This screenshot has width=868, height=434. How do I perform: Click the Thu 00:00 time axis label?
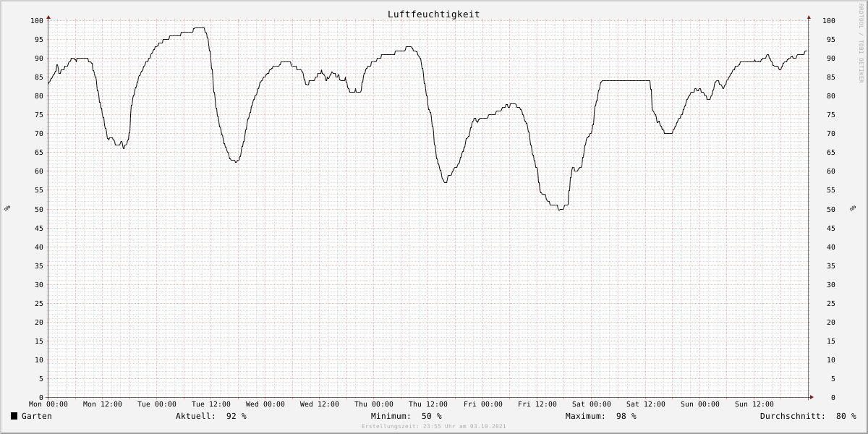click(x=374, y=404)
